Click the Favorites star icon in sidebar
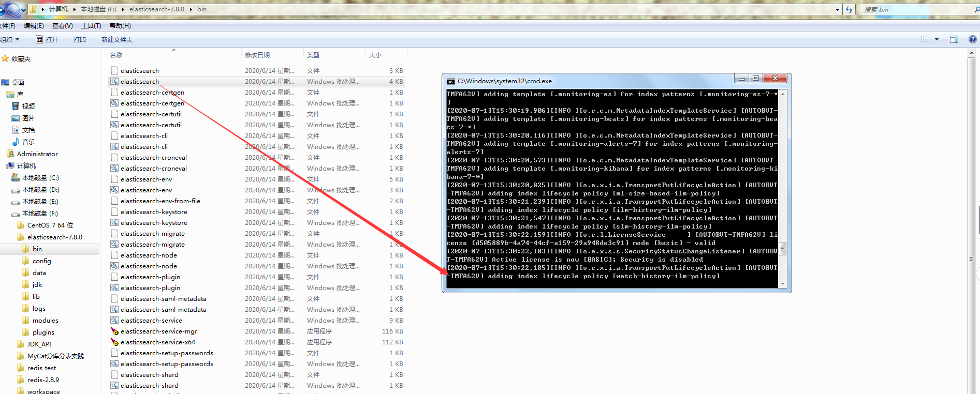The image size is (980, 394). [5, 58]
